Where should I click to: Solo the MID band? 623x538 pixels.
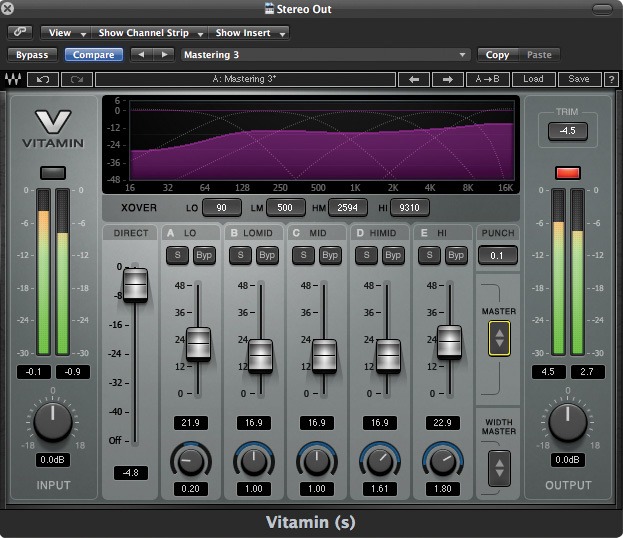[x=303, y=255]
